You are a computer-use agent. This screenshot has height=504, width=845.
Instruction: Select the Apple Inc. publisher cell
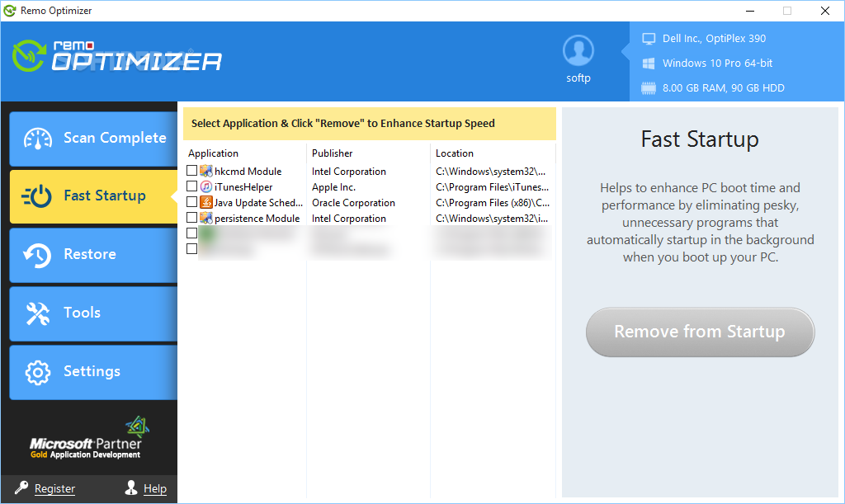(x=333, y=187)
